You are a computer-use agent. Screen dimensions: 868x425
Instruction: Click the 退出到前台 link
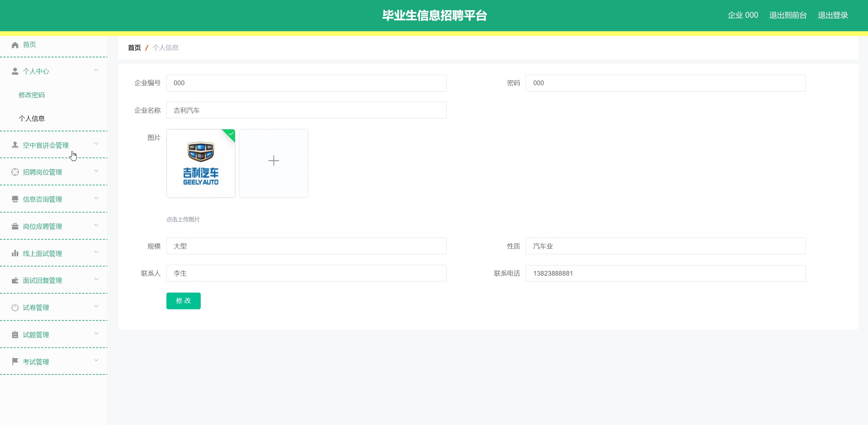[788, 15]
